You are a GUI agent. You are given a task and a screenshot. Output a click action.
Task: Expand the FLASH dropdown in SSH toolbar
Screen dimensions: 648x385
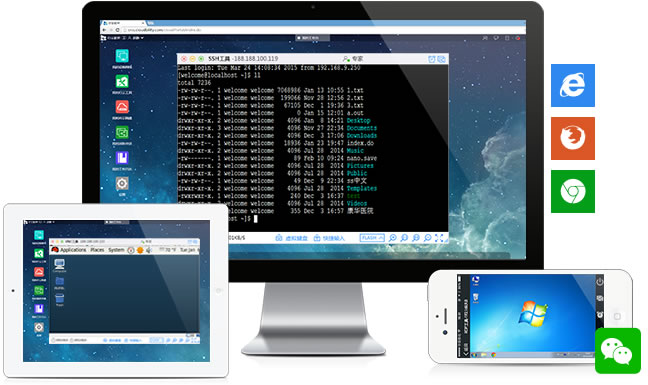(372, 238)
